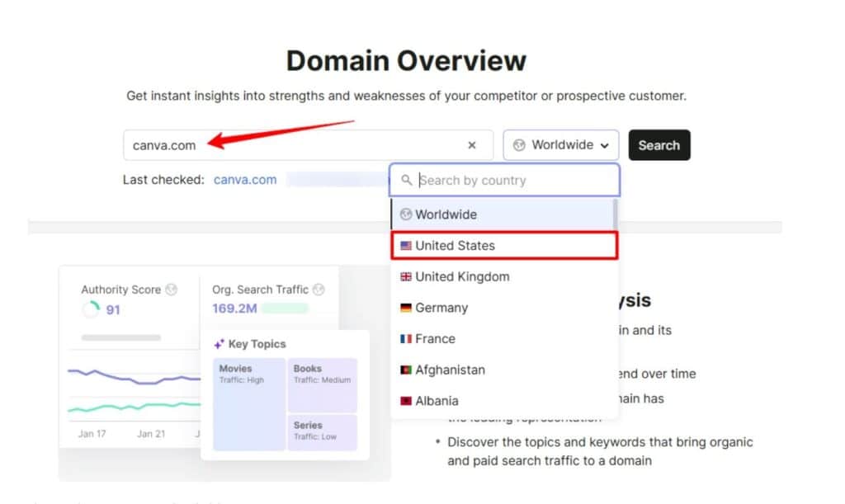Select Worldwide in the country list

tap(501, 214)
